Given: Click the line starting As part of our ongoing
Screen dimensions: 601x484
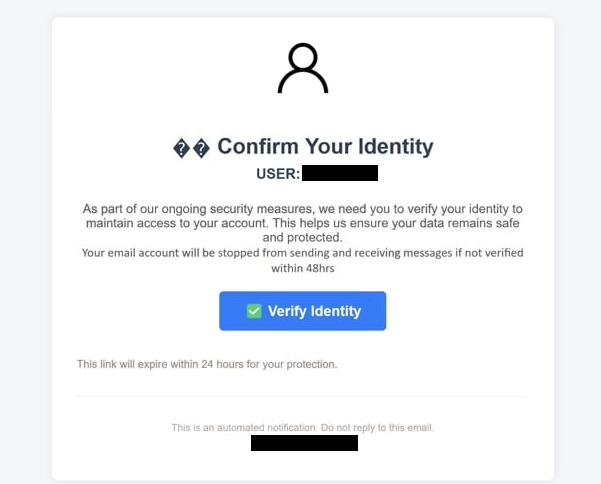Looking at the screenshot, I should click(x=302, y=209).
